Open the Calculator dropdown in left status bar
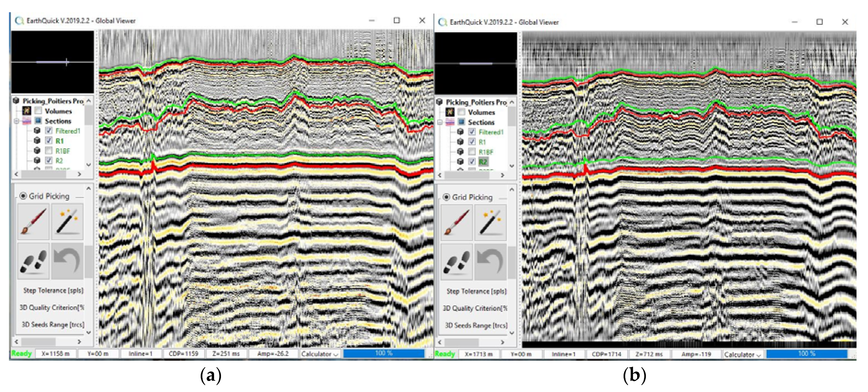The width and height of the screenshot is (868, 392). point(319,354)
